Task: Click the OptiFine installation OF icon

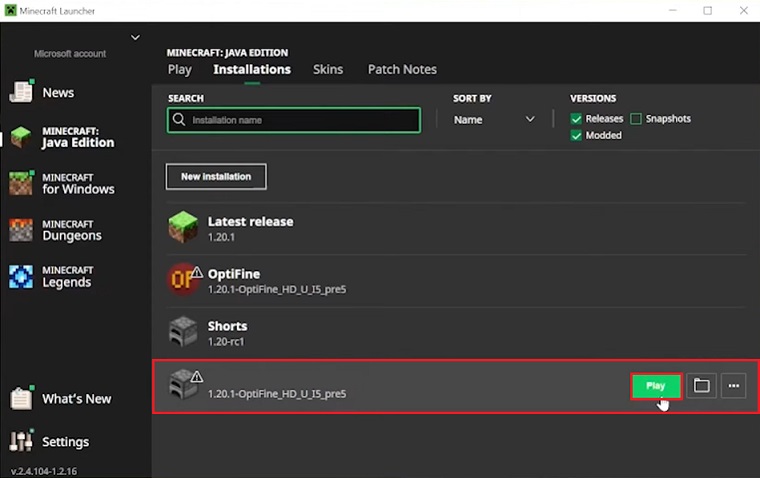Action: (x=183, y=280)
